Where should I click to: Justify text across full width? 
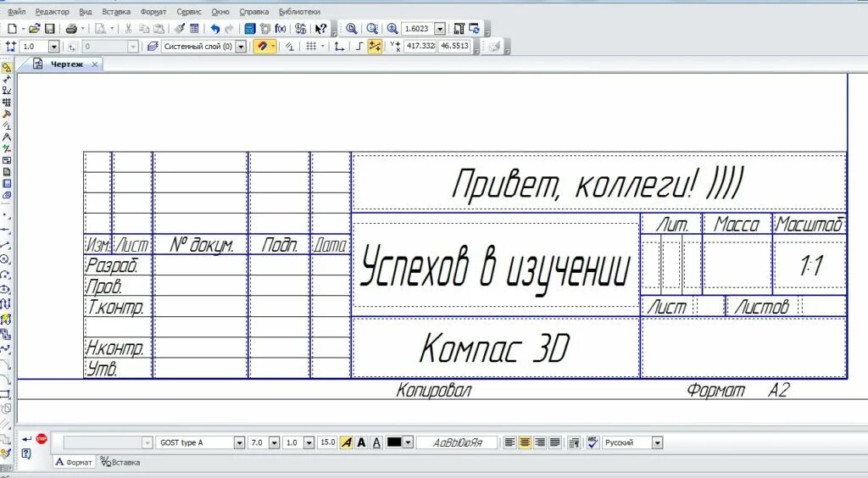(554, 442)
